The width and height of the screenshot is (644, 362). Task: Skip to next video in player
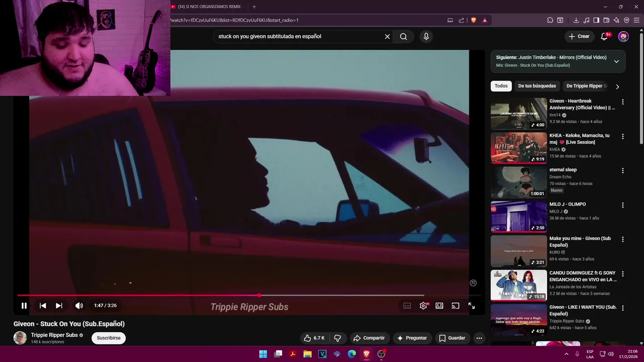pyautogui.click(x=59, y=306)
